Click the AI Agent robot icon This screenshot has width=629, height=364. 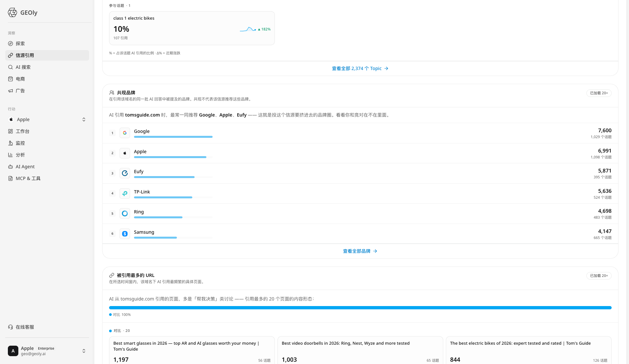(x=10, y=167)
